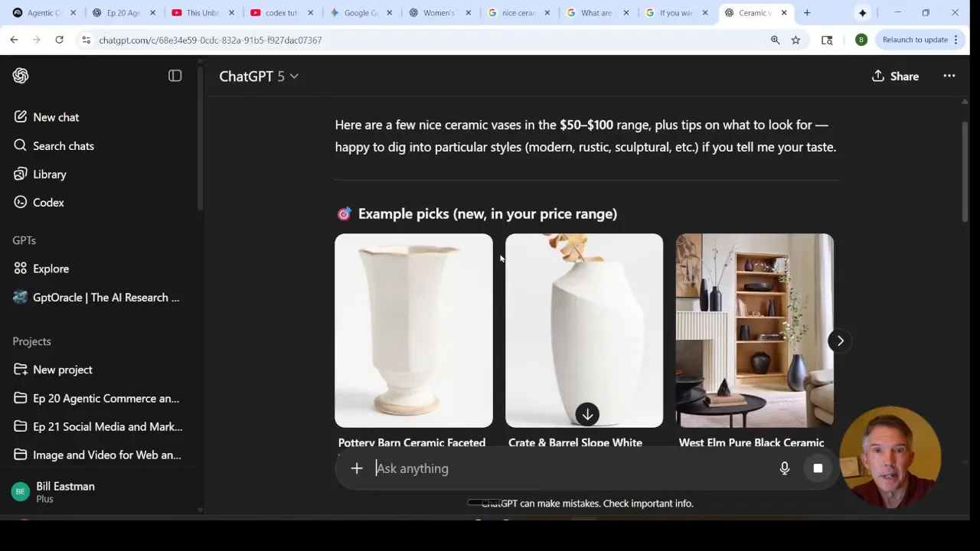
Task: Click the Gemini sparkle icon in title bar
Action: coord(862,13)
